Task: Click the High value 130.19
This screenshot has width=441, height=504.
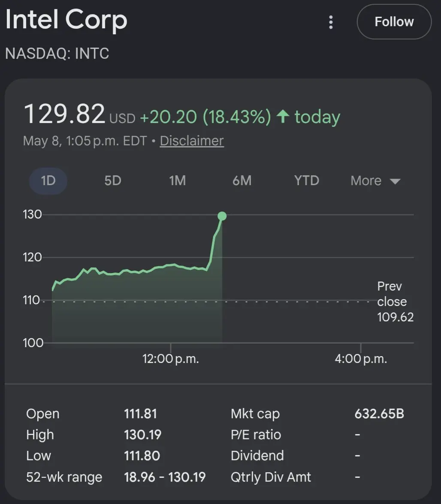Action: [x=142, y=435]
